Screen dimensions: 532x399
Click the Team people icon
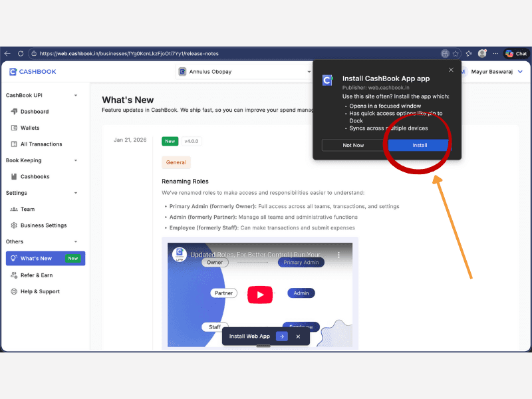click(x=14, y=209)
